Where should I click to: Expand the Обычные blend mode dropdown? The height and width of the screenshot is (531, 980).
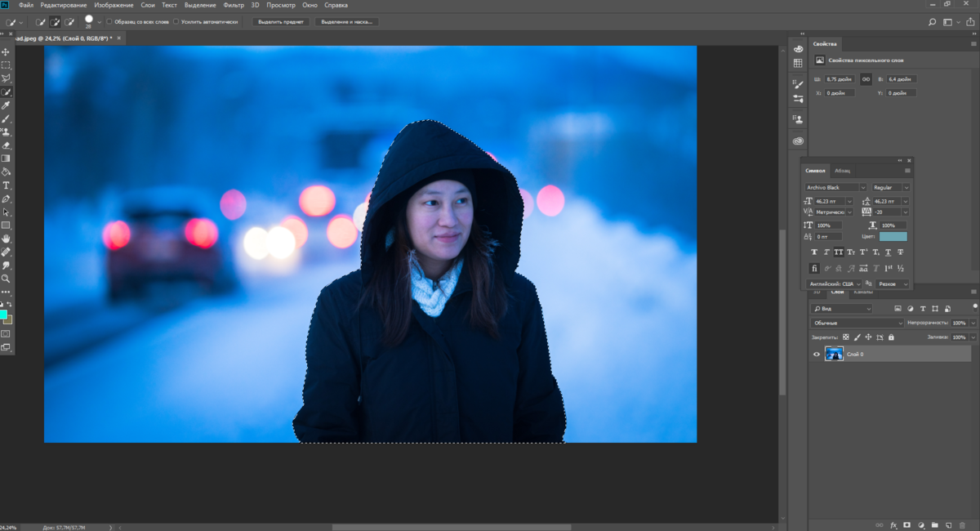click(857, 323)
